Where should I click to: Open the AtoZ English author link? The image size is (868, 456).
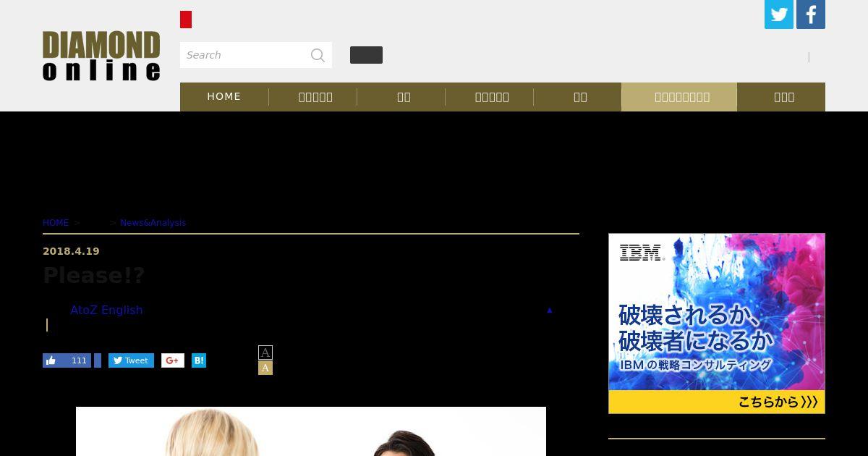(106, 310)
